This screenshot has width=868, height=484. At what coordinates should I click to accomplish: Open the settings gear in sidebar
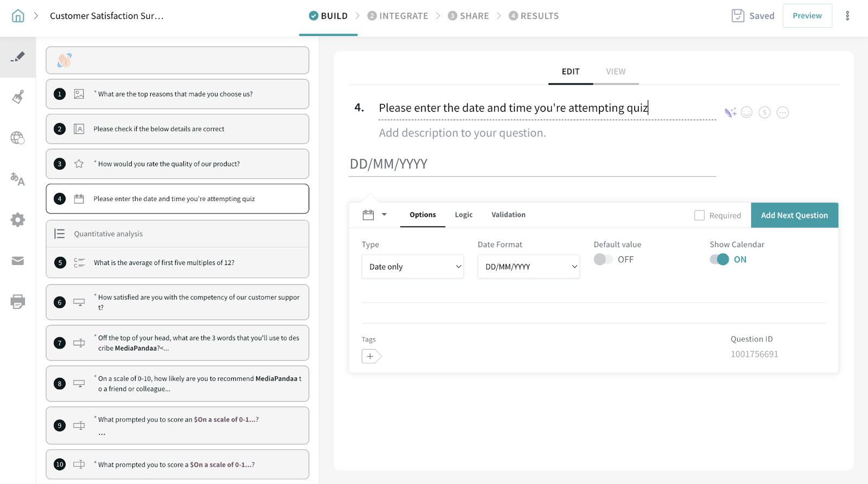18,220
